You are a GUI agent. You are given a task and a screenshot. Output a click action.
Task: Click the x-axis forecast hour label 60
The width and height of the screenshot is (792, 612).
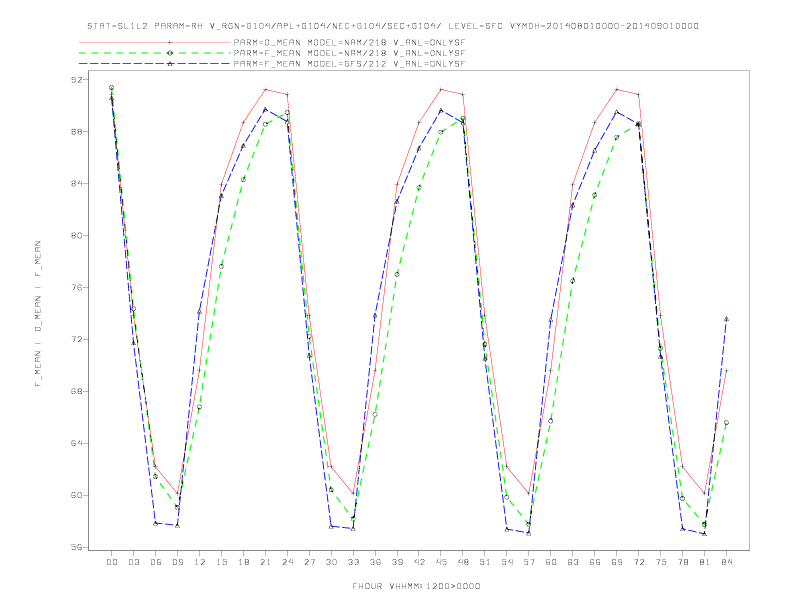[x=551, y=562]
